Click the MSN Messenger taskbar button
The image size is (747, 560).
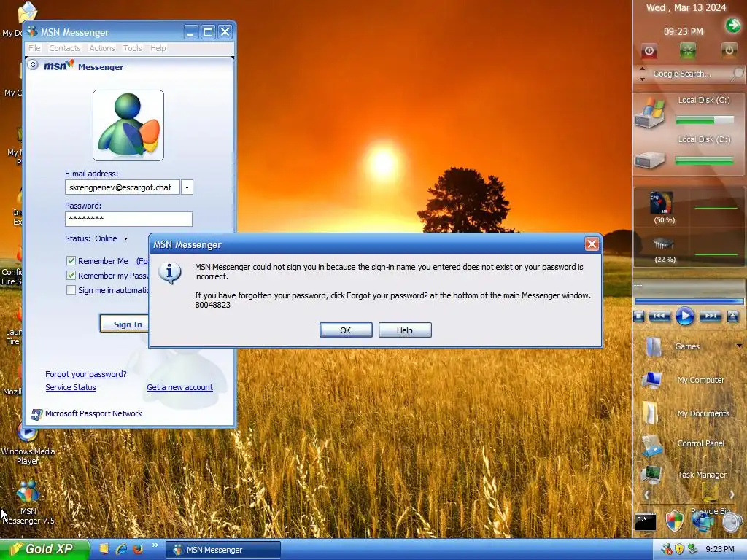point(223,550)
